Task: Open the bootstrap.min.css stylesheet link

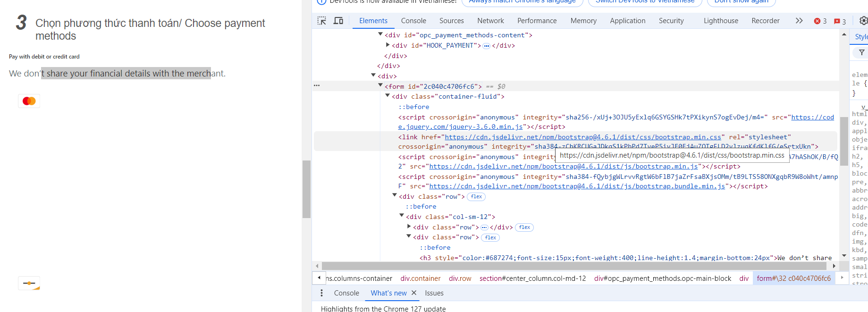Action: pos(583,137)
